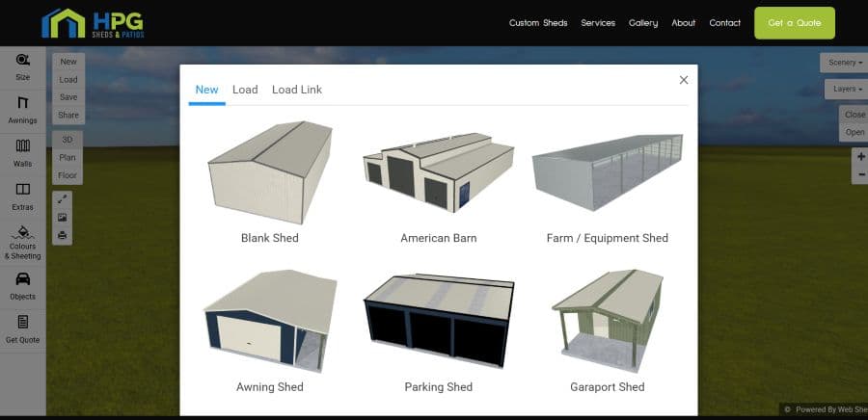The height and width of the screenshot is (420, 868).
Task: Click the Close doors button
Action: (854, 115)
